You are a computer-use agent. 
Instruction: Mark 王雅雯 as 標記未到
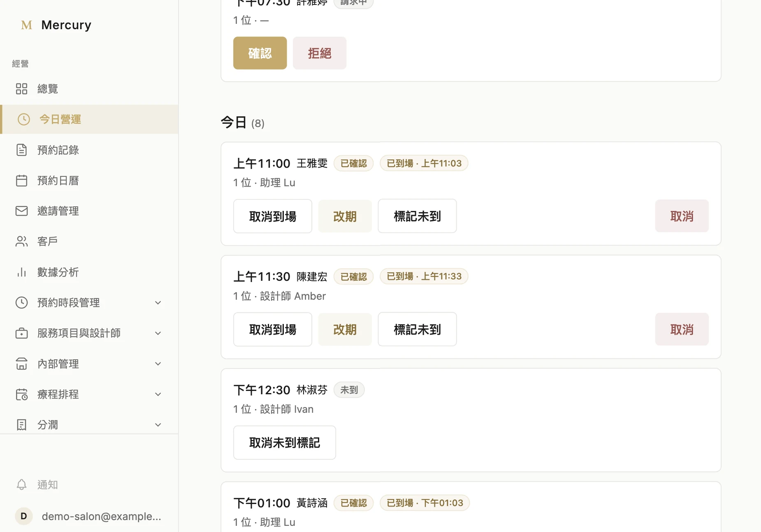click(418, 216)
